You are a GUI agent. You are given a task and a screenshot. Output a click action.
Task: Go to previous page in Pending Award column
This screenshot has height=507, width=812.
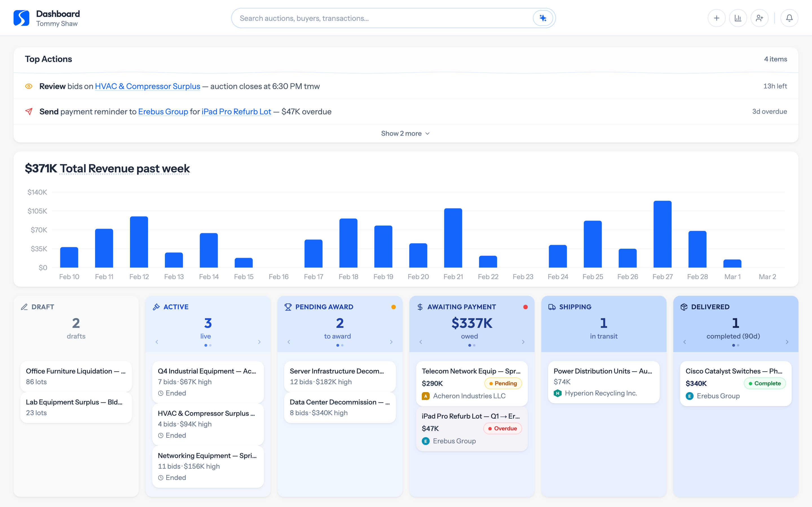pos(288,342)
